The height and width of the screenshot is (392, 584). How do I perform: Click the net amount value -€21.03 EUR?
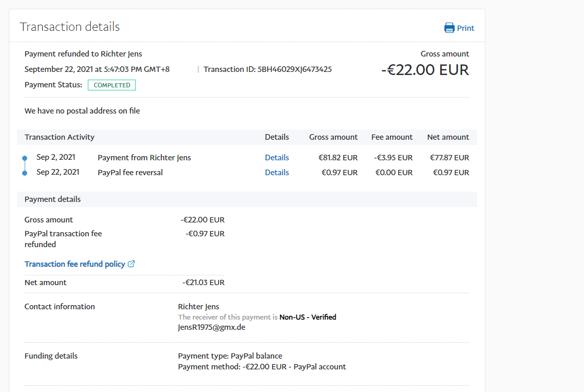pyautogui.click(x=203, y=283)
